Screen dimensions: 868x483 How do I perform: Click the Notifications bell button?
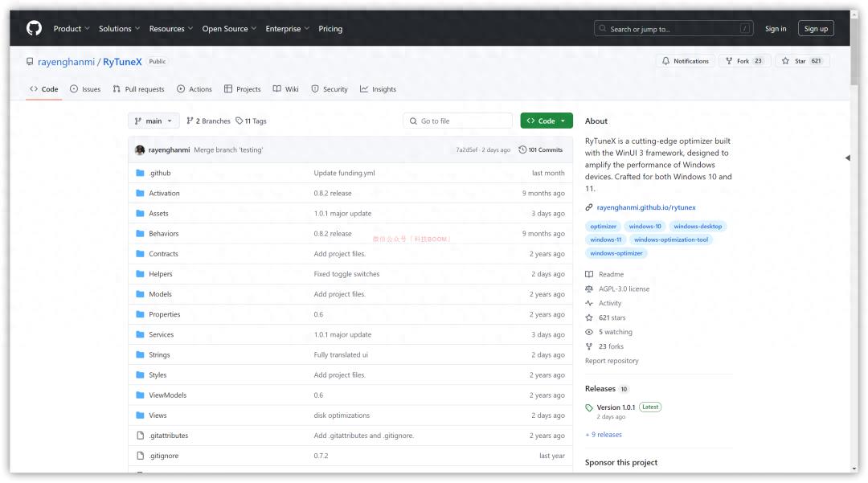(685, 61)
